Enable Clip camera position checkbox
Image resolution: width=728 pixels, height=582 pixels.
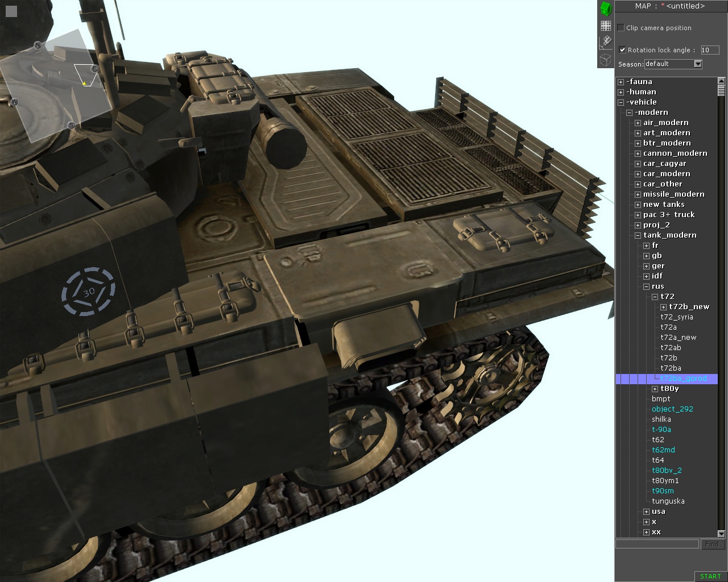(x=621, y=27)
